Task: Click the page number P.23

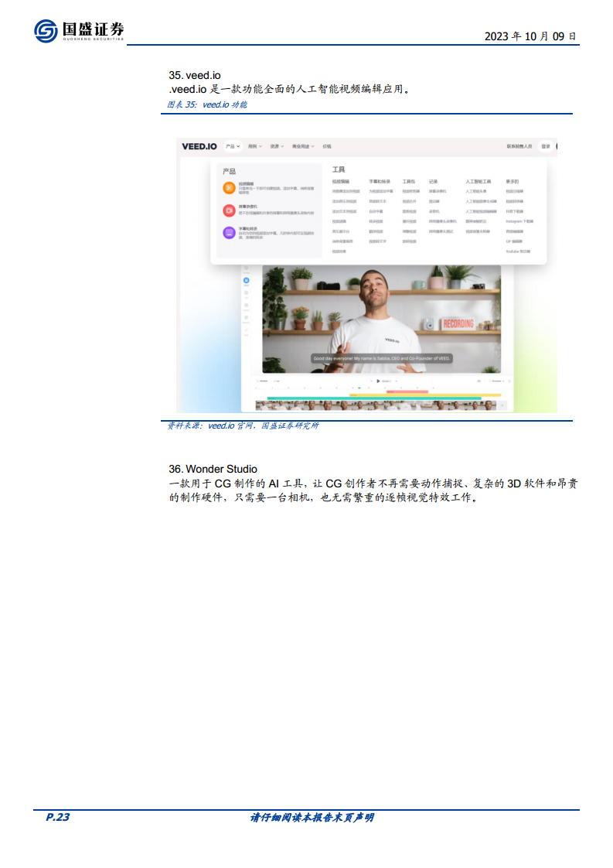Action: [57, 817]
